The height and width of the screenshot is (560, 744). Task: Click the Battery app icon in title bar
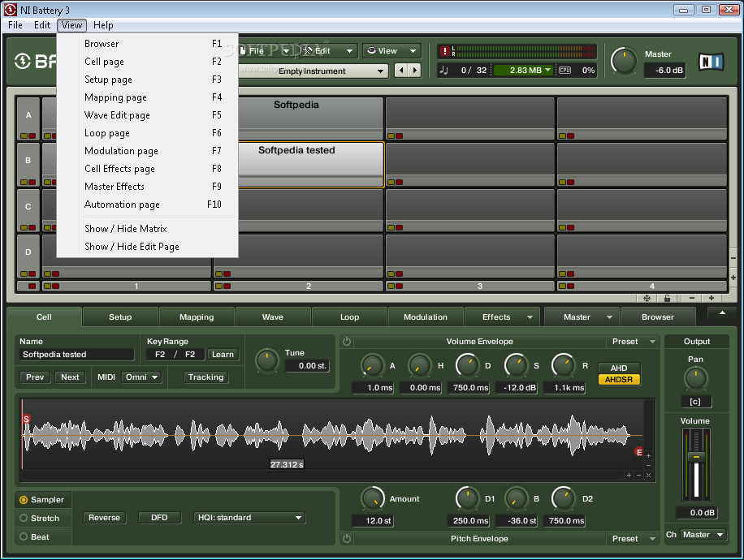[x=11, y=10]
